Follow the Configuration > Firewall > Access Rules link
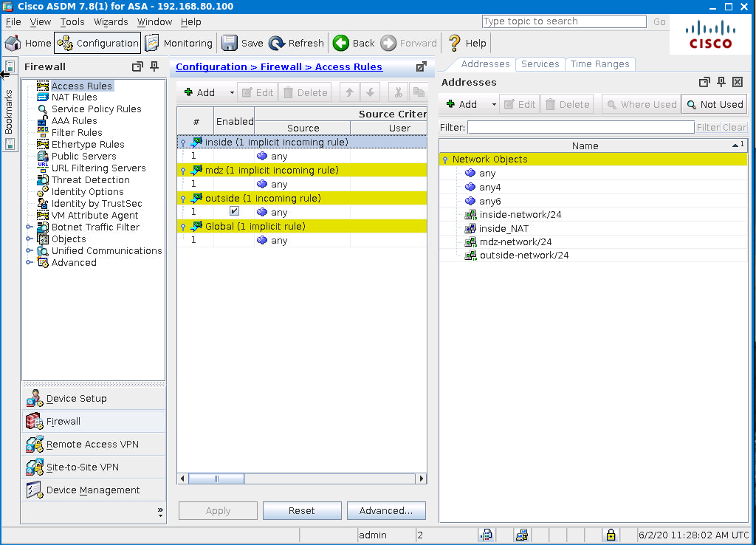The height and width of the screenshot is (545, 756). (278, 67)
